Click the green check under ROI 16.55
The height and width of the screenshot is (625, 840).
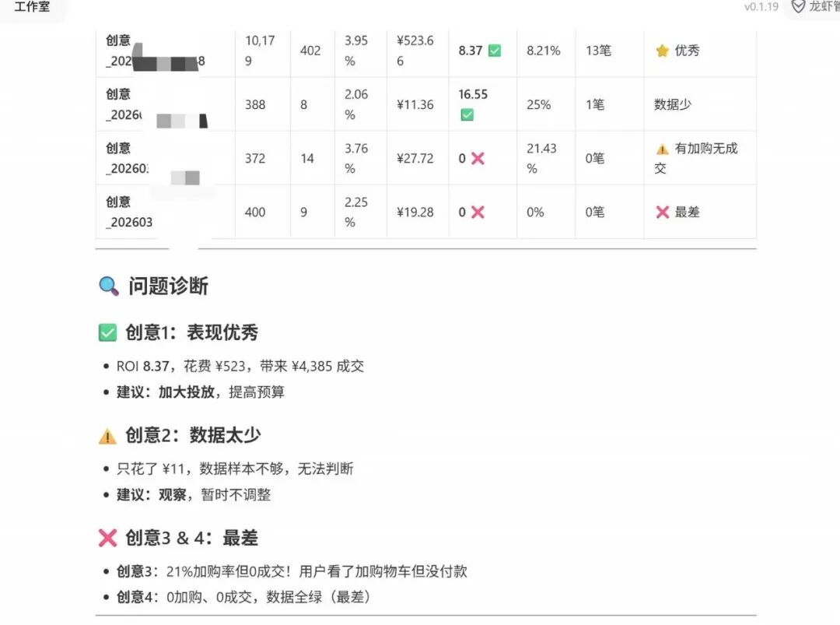467,114
